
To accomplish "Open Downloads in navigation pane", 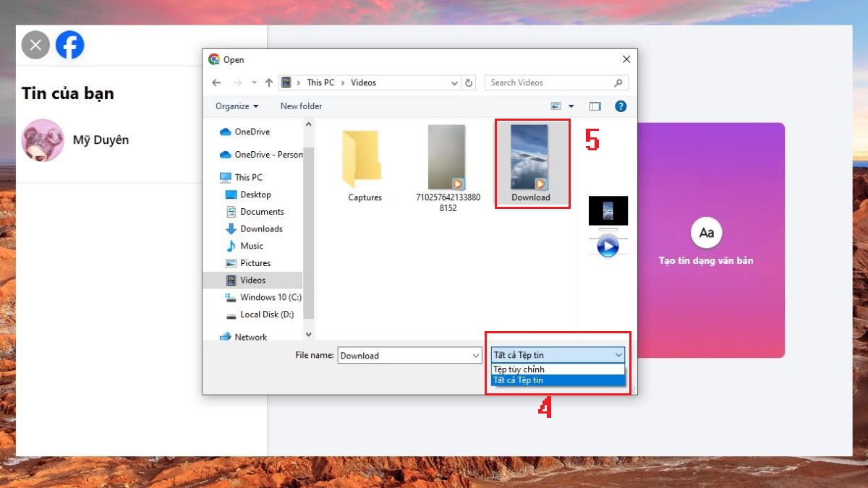I will tap(254, 228).
